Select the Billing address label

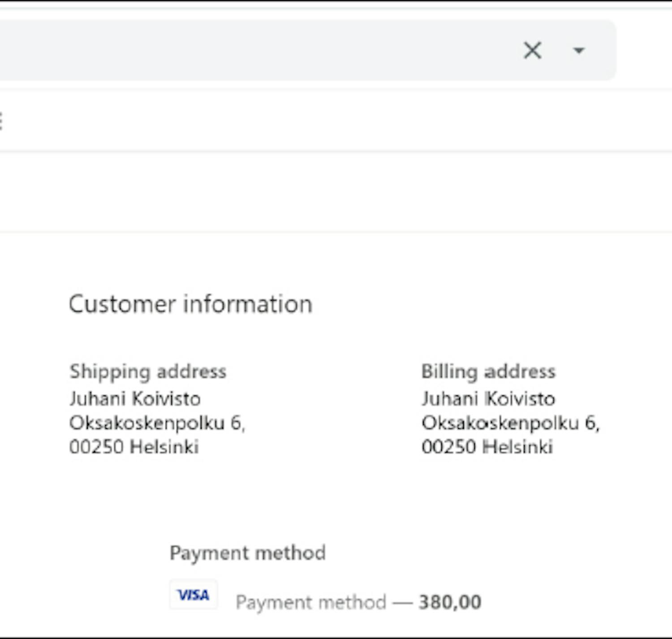pyautogui.click(x=488, y=371)
